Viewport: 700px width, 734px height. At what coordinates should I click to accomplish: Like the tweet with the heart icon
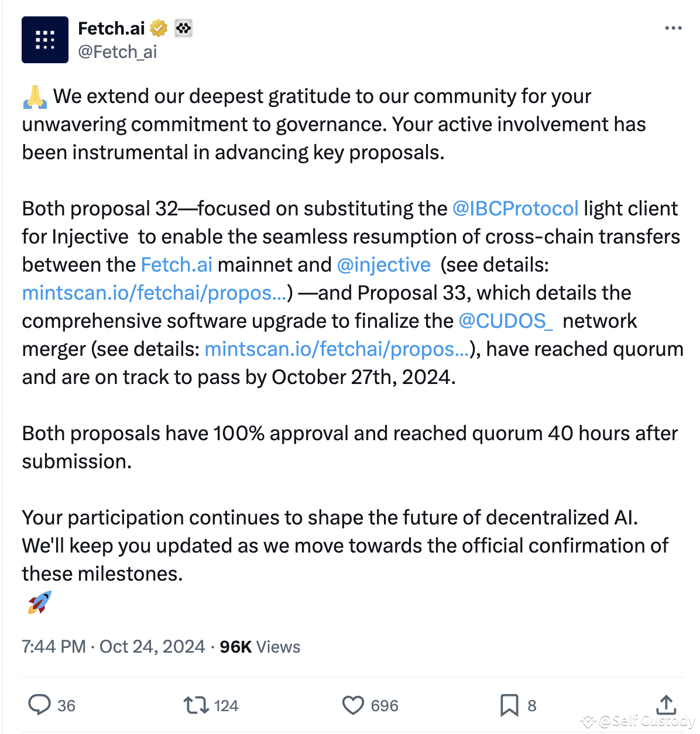coord(354,705)
